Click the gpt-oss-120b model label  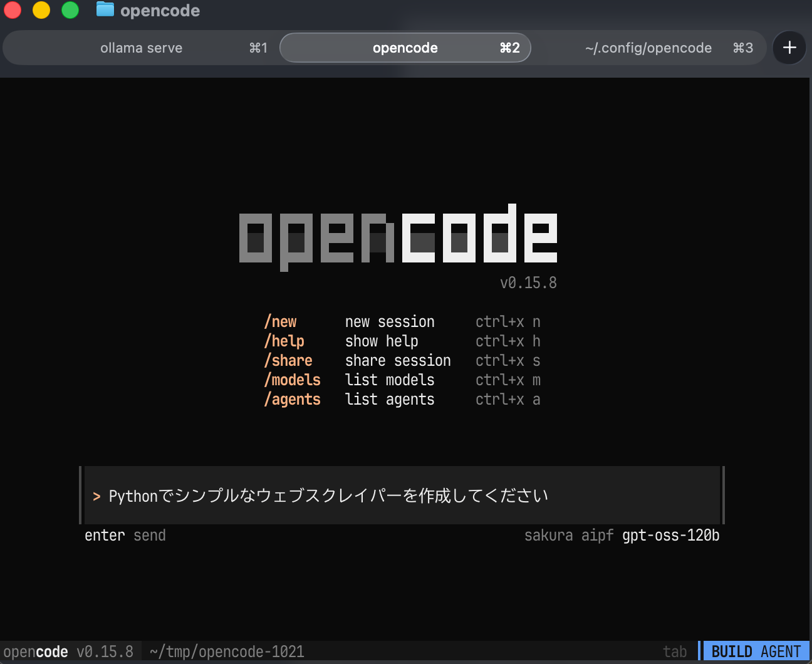pos(670,536)
